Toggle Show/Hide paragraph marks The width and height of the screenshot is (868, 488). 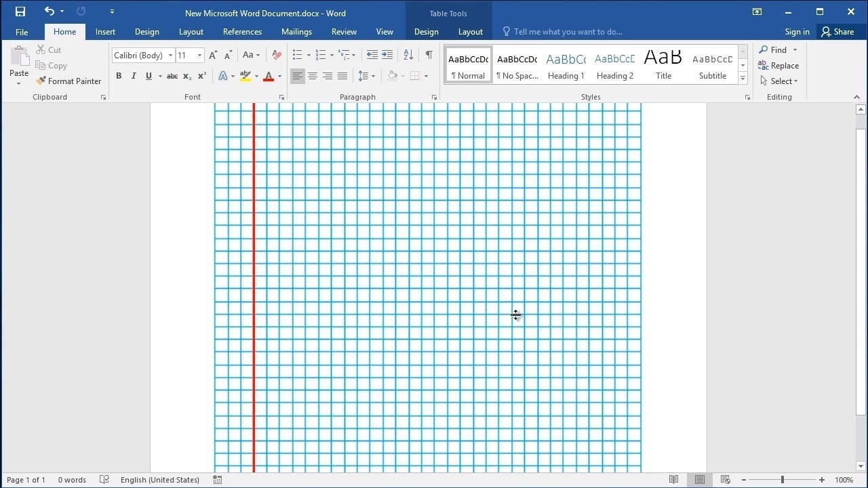(429, 56)
